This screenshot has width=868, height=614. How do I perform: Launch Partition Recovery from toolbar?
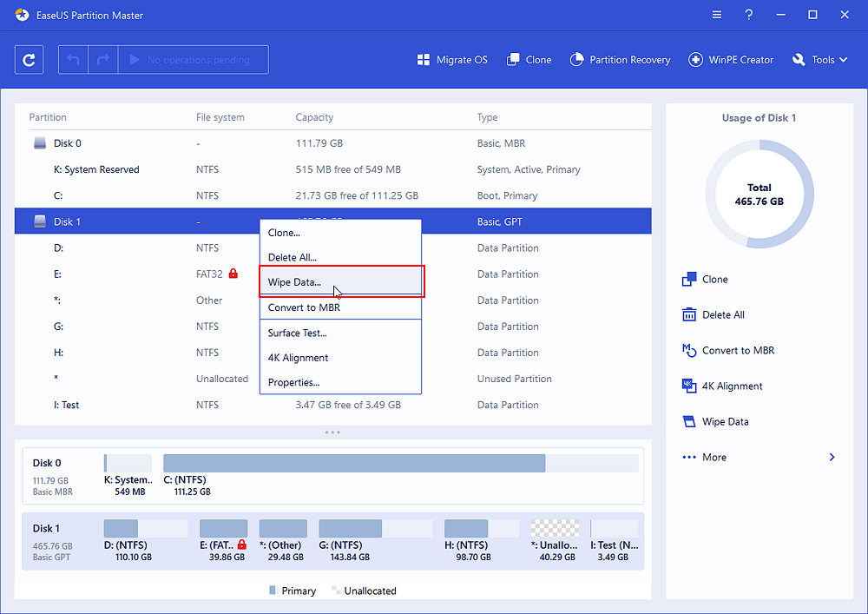(x=620, y=60)
